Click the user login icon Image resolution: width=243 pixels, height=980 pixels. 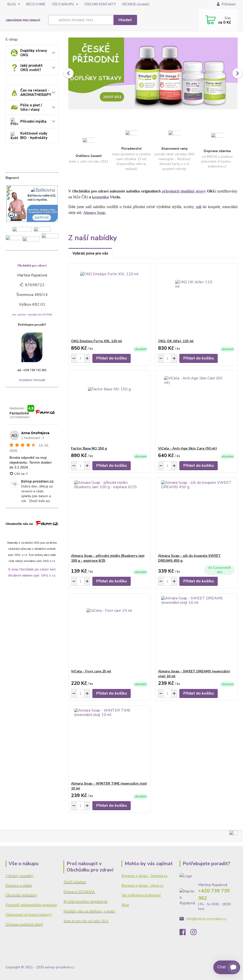[x=218, y=4]
